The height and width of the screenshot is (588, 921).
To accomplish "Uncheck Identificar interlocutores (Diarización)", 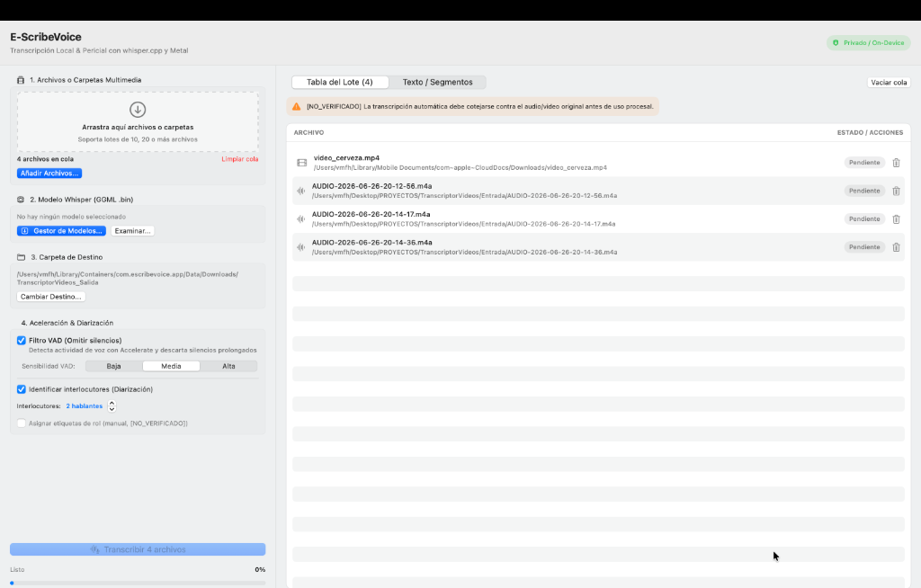I will (x=22, y=389).
